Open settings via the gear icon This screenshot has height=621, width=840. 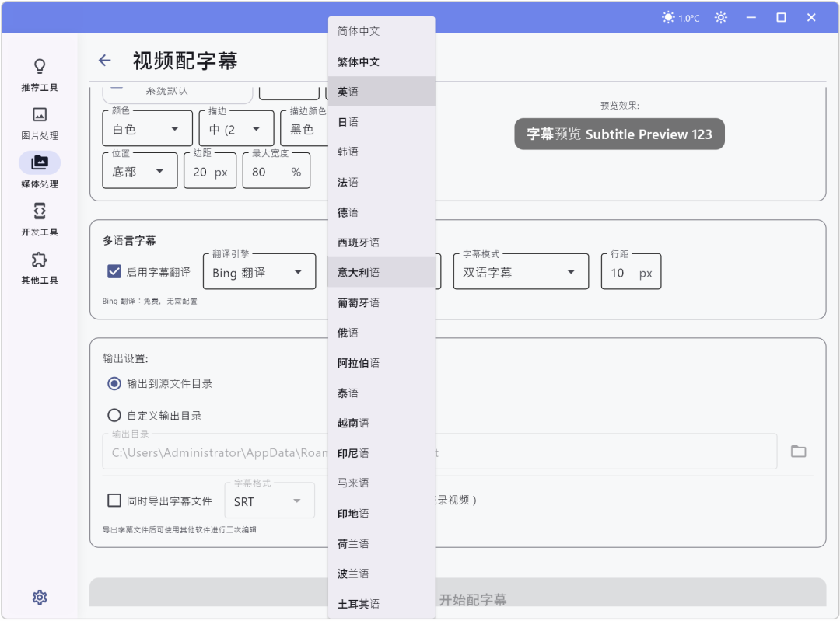[x=40, y=597]
